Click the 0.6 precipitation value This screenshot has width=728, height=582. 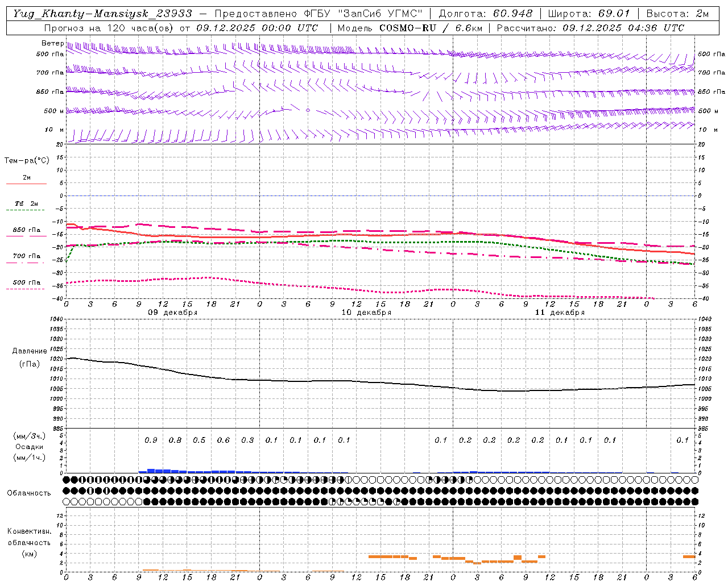click(224, 440)
